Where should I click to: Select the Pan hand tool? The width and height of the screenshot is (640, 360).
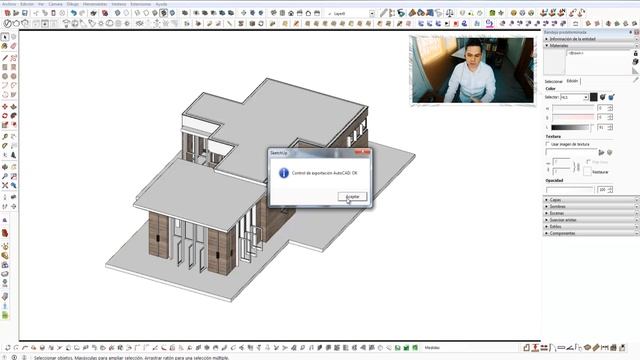point(13,167)
